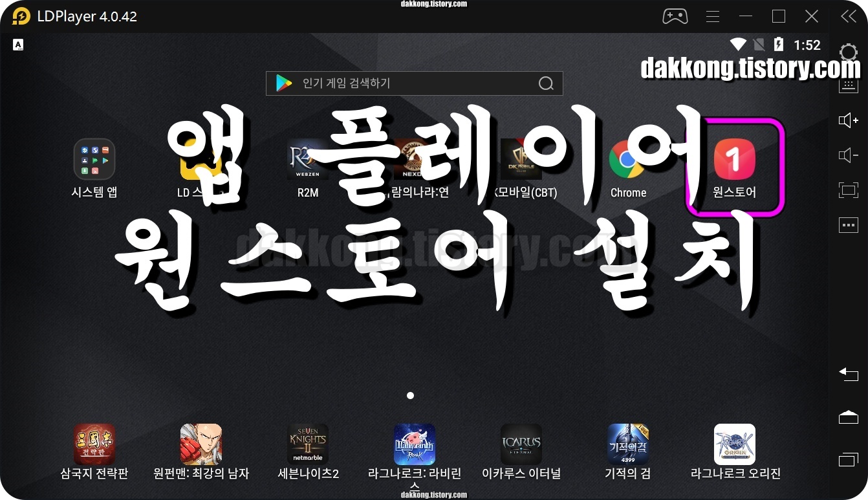Screen dimensions: 868x500
Task: Open 세븐나이츠2 netmarble game
Action: pos(308,444)
